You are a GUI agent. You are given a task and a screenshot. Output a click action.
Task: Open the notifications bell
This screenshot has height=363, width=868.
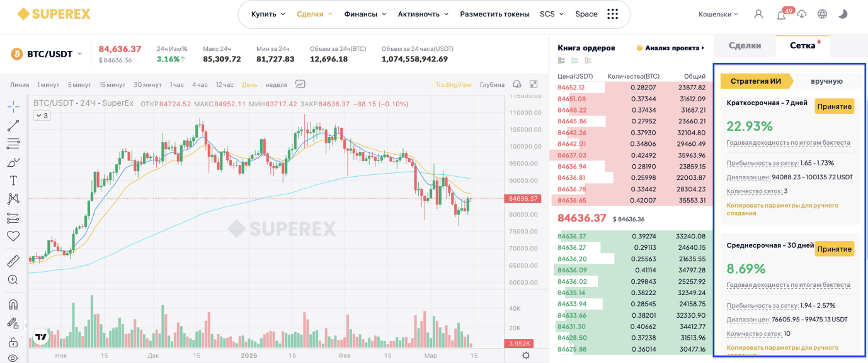(781, 14)
